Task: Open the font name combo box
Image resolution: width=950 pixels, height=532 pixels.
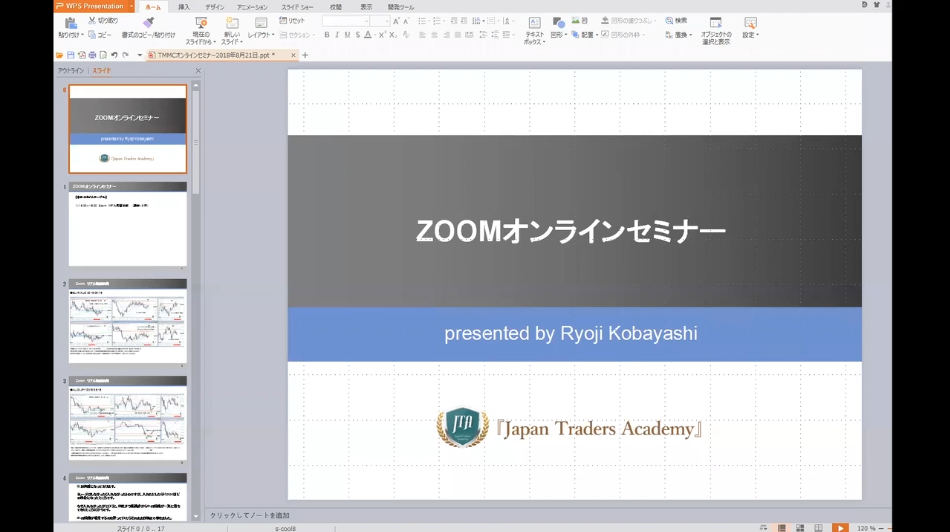Action: click(345, 21)
